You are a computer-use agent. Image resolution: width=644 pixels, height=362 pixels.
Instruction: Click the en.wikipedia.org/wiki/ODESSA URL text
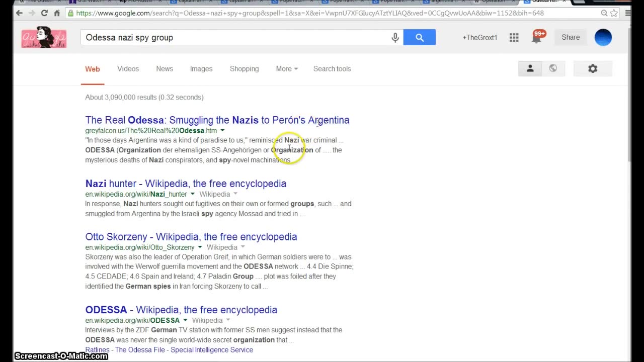click(132, 320)
